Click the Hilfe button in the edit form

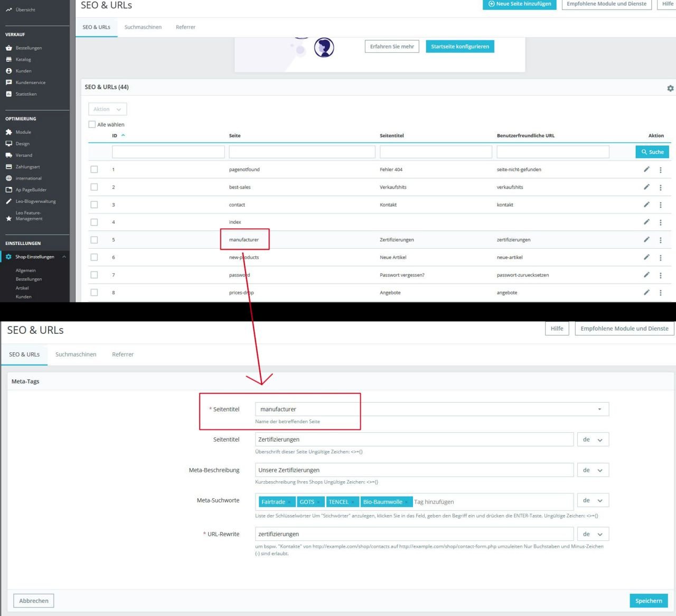click(x=557, y=329)
